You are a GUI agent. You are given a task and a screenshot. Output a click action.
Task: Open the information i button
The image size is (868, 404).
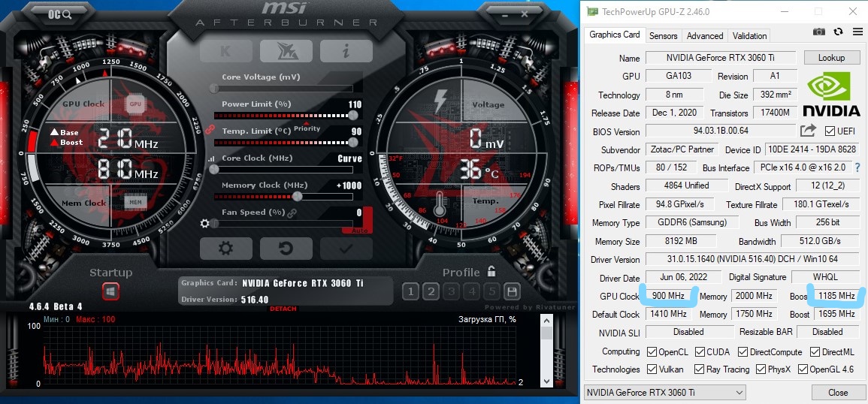click(x=346, y=52)
